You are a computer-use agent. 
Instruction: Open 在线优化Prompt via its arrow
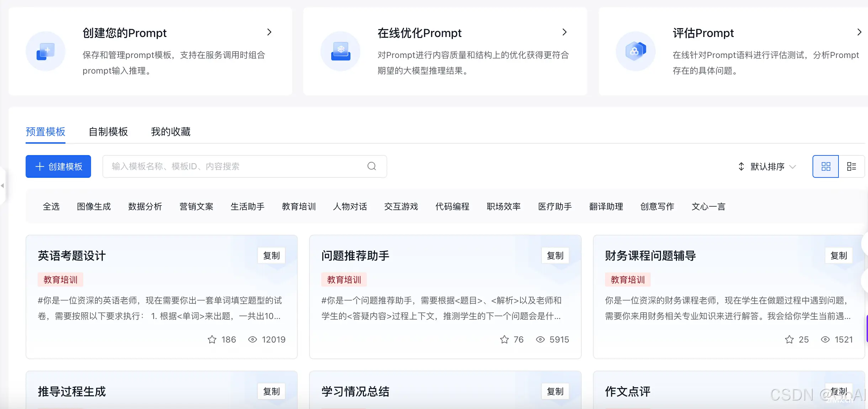(565, 32)
